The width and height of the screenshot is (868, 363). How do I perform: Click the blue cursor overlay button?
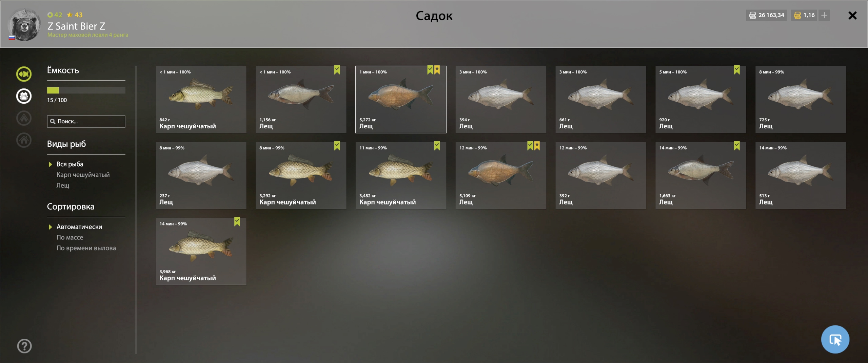click(835, 339)
